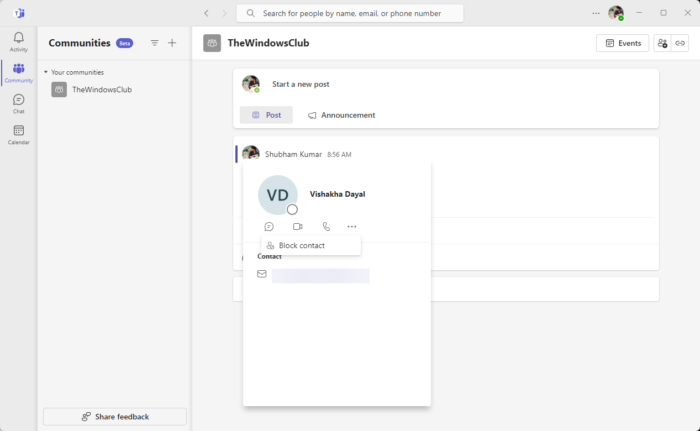Switch to the Announcement tab
Screen dimensions: 700x431
coord(342,115)
